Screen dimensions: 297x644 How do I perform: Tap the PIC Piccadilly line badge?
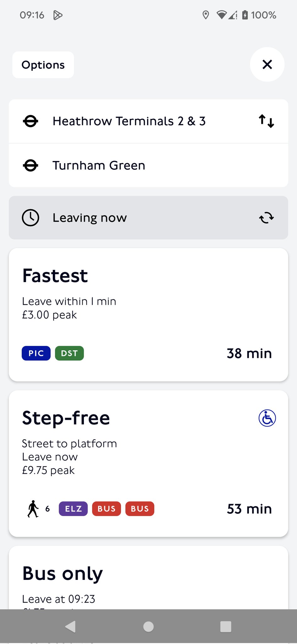(36, 353)
